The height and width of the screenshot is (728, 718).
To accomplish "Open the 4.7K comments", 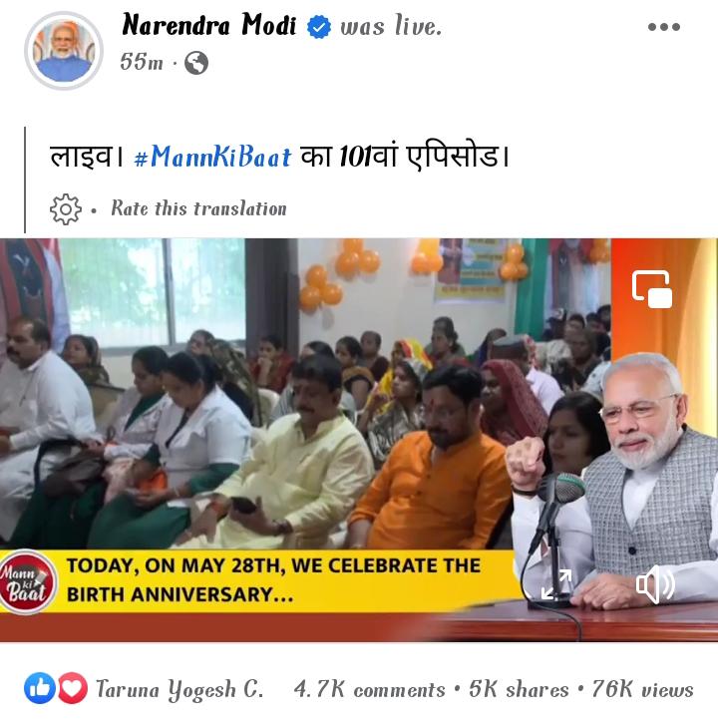I will pos(369,689).
